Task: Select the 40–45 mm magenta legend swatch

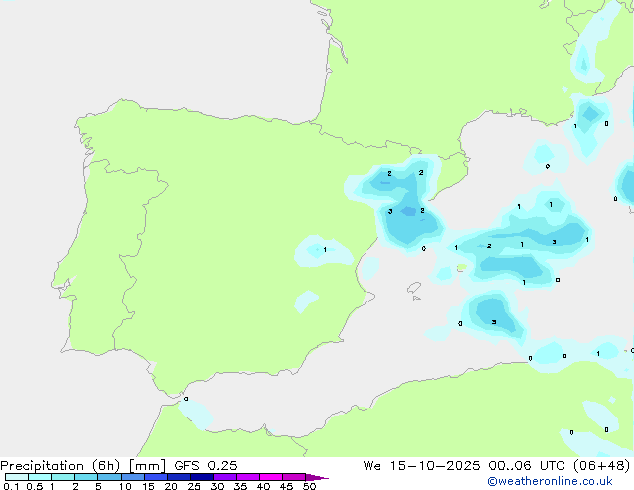Action: coord(271,477)
